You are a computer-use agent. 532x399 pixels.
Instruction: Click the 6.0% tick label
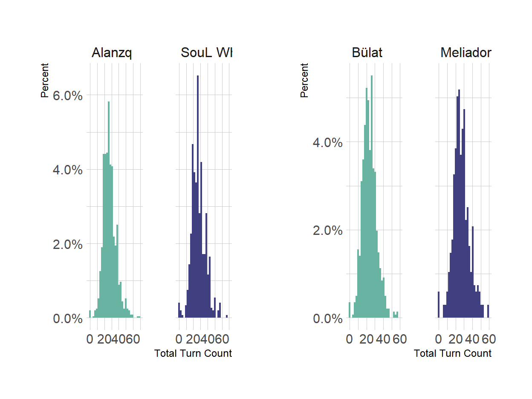pyautogui.click(x=67, y=95)
